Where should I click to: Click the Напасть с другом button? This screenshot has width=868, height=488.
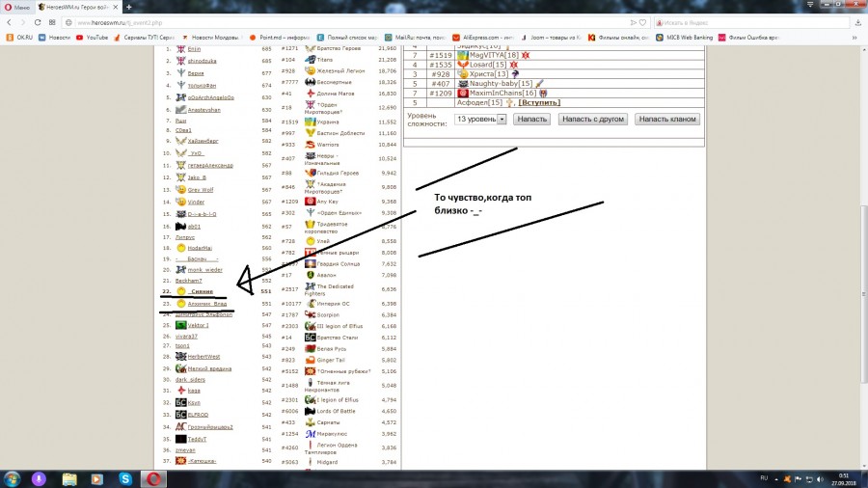pos(593,119)
